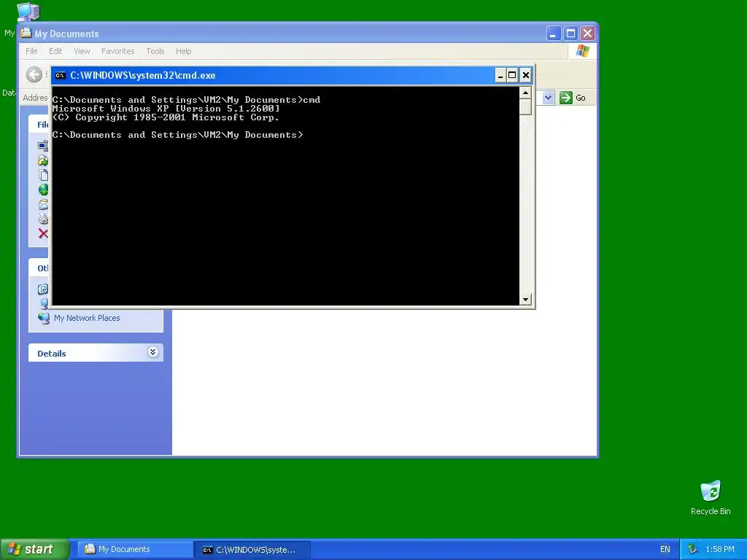Click the command prompt input line
This screenshot has height=560, width=747.
point(177,135)
